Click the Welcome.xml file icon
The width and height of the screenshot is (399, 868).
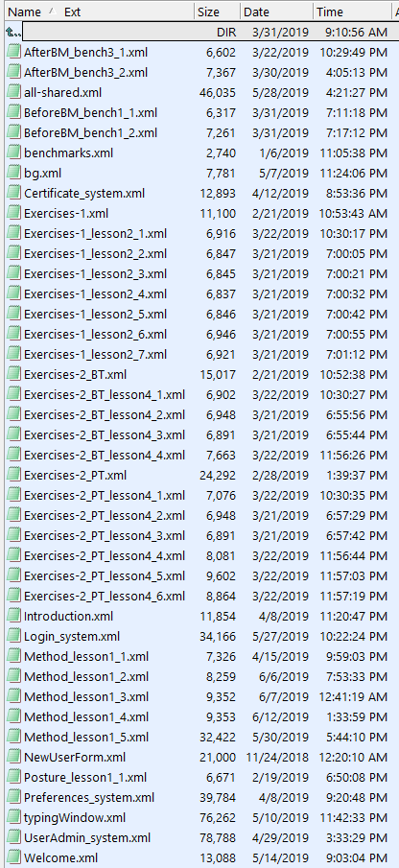[13, 858]
